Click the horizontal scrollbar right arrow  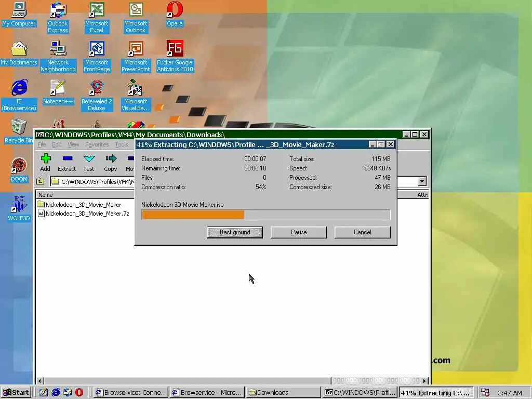pyautogui.click(x=424, y=381)
